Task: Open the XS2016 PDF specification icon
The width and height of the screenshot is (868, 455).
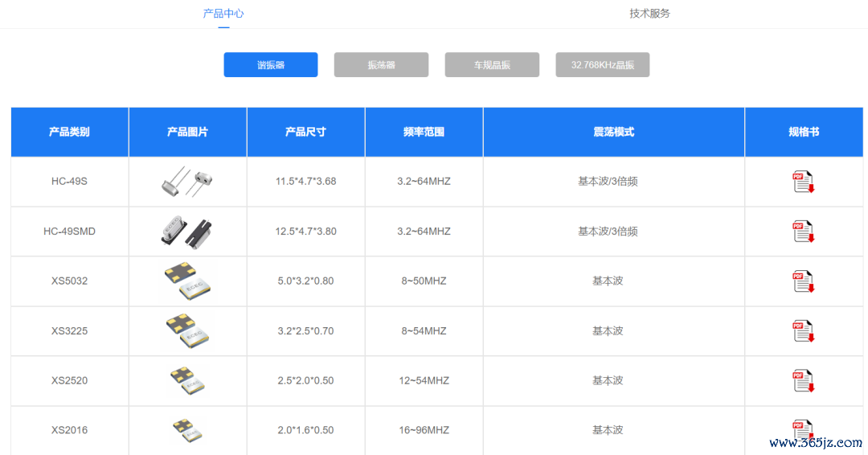Action: [x=803, y=429]
